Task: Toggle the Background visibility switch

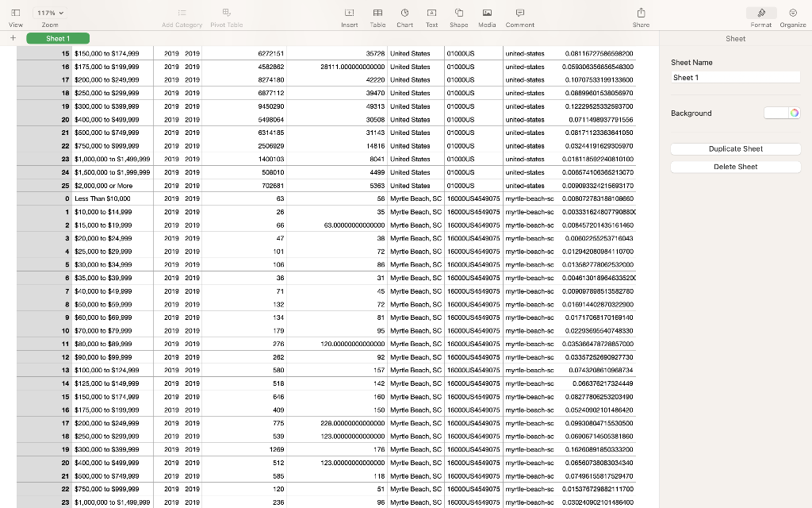Action: tap(776, 113)
